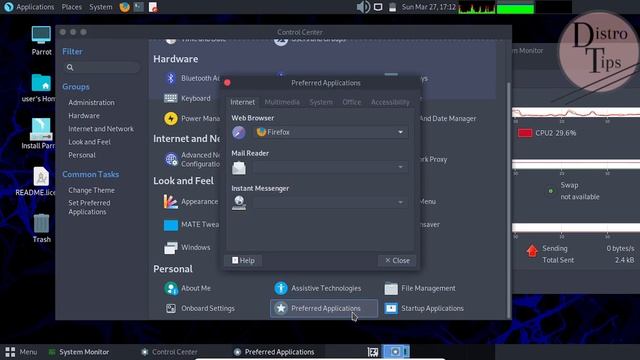This screenshot has width=640, height=360.
Task: Select Set Preferred Applications common task
Action: [89, 207]
